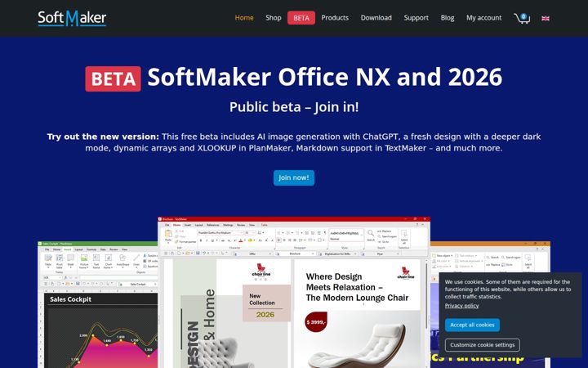Open My account
Image resolution: width=588 pixels, height=368 pixels.
click(x=483, y=18)
